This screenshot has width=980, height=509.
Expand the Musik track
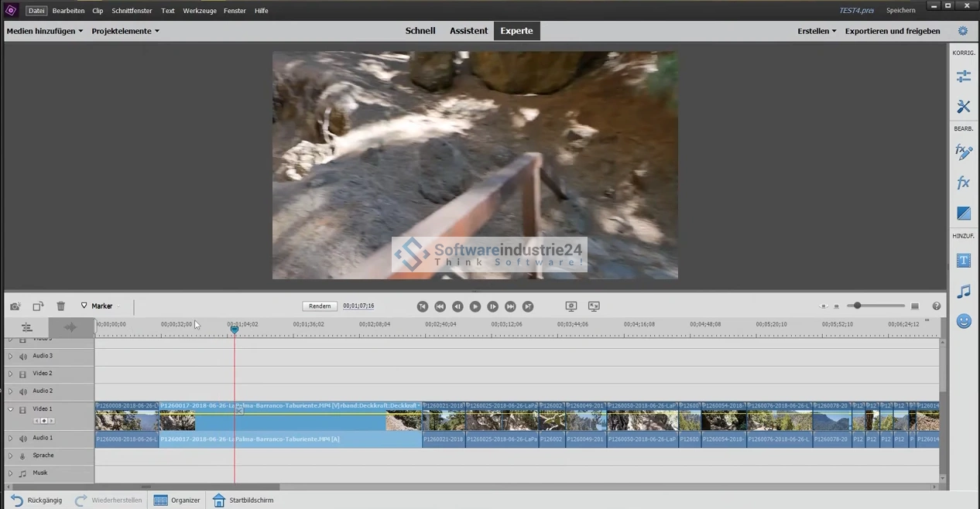pos(11,473)
